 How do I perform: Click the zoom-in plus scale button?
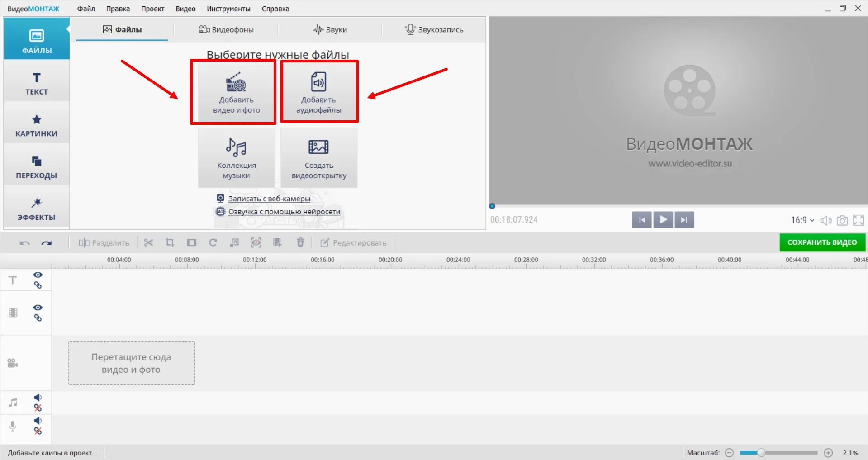click(x=828, y=453)
